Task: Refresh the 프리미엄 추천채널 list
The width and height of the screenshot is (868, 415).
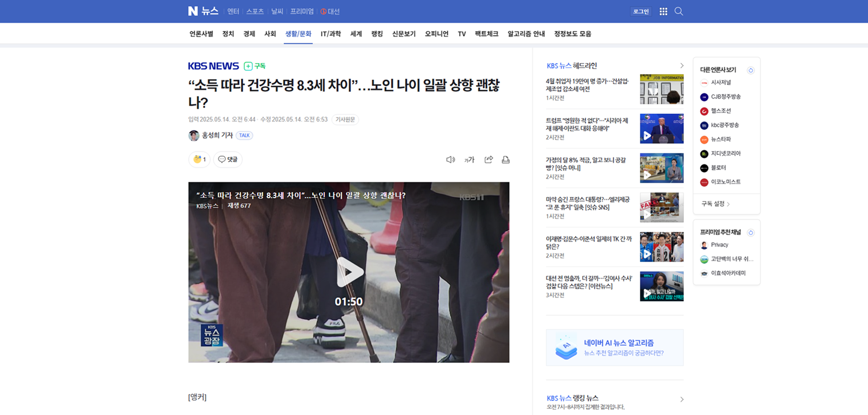Action: coord(751,232)
